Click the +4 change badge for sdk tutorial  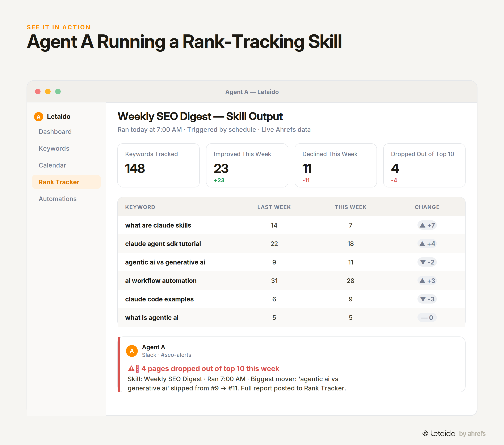(427, 244)
